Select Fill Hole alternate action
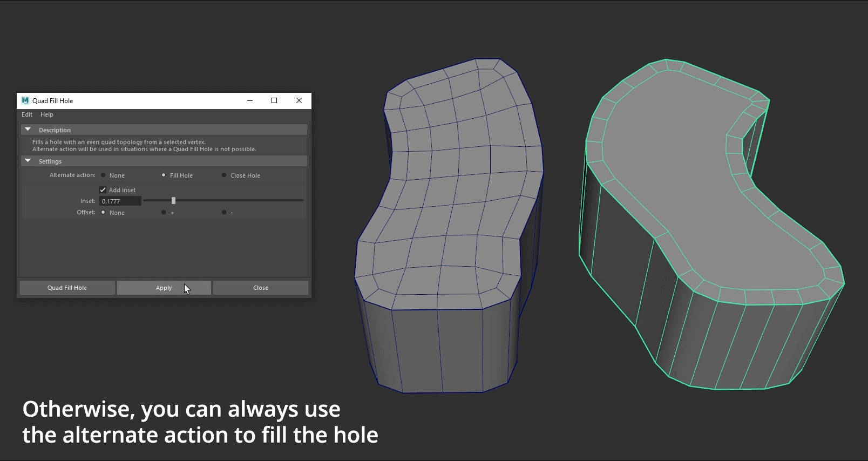This screenshot has width=868, height=461. tap(164, 175)
